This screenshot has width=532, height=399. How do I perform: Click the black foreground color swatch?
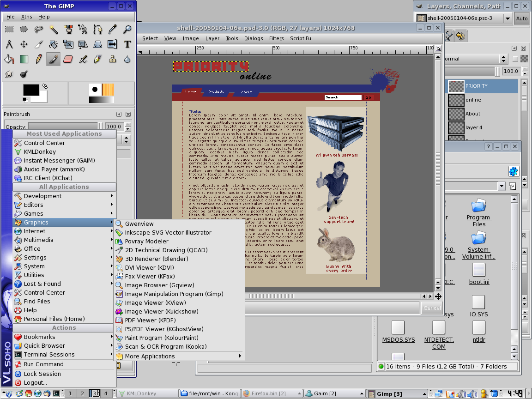(x=31, y=90)
